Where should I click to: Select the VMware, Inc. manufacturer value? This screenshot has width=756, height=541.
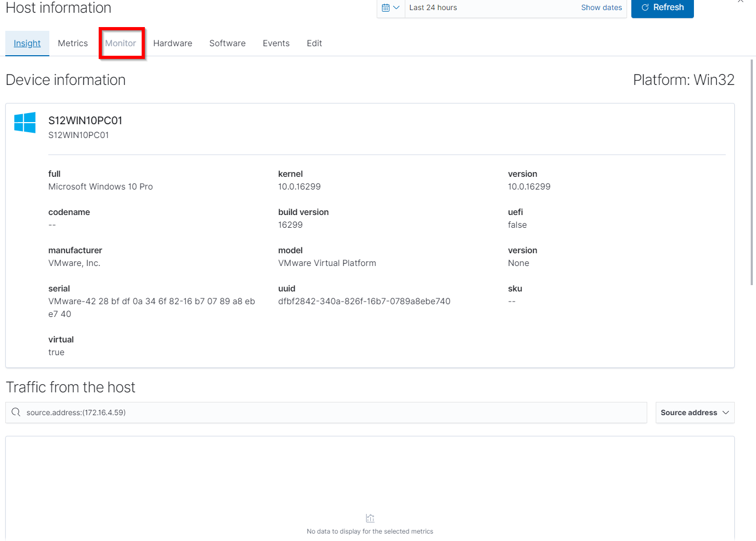point(74,263)
